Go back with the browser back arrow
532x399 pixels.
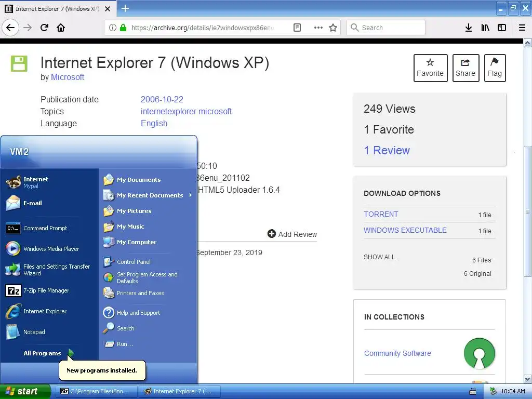[x=10, y=28]
